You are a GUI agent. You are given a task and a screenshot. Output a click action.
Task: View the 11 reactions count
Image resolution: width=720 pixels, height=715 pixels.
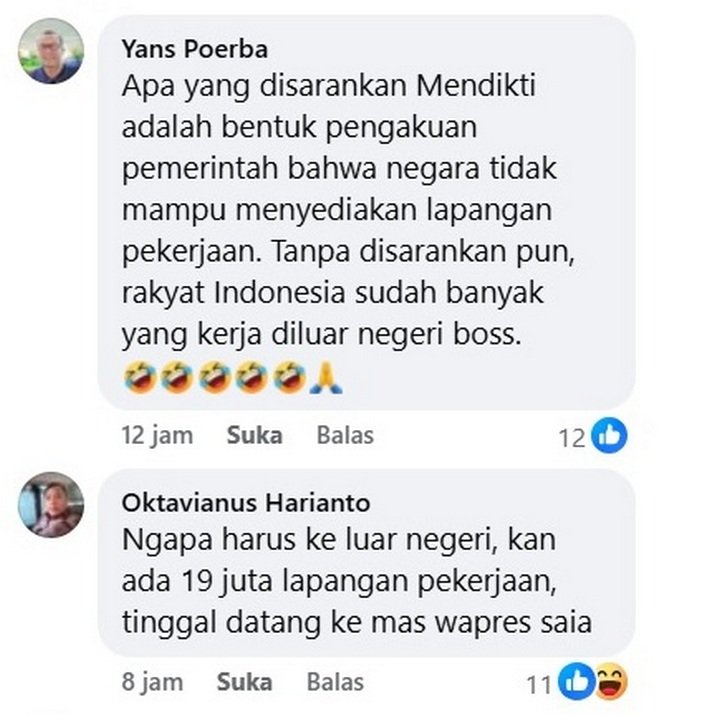coord(539,685)
